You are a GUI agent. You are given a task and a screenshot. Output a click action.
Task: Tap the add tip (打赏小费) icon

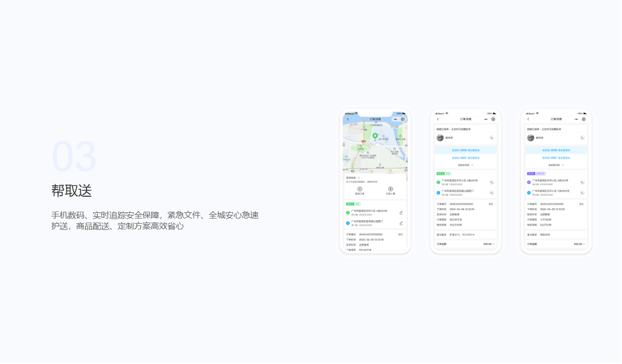coord(390,190)
